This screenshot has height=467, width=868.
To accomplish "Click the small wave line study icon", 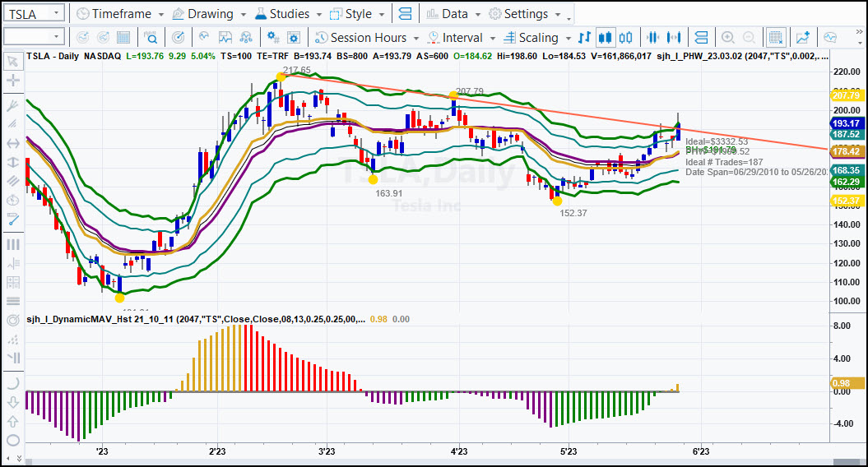I will click(204, 37).
